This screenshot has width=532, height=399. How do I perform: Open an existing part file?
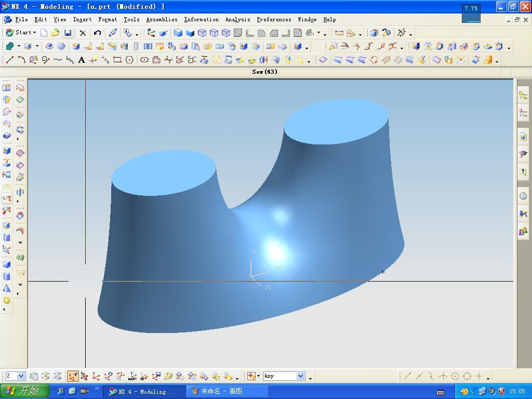coord(56,33)
